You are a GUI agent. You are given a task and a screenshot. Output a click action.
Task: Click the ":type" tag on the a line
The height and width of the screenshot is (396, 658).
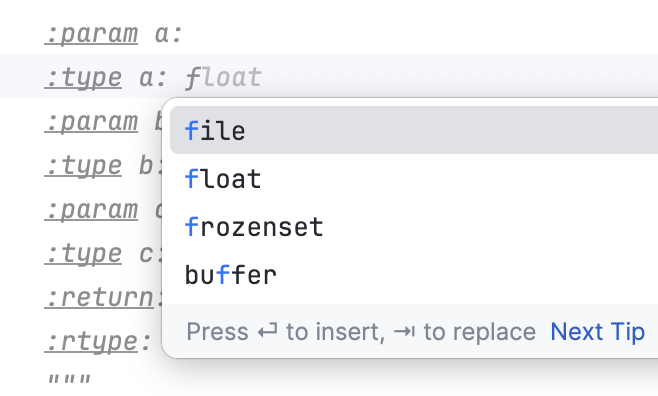pos(83,78)
